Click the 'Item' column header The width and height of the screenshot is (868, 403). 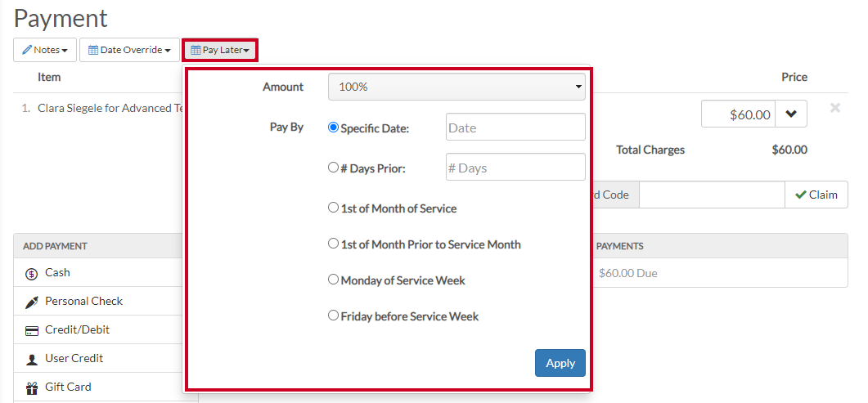tap(49, 77)
